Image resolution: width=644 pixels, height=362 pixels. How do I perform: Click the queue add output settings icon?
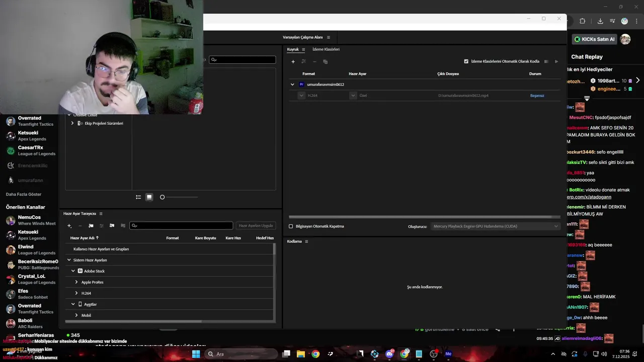click(303, 61)
